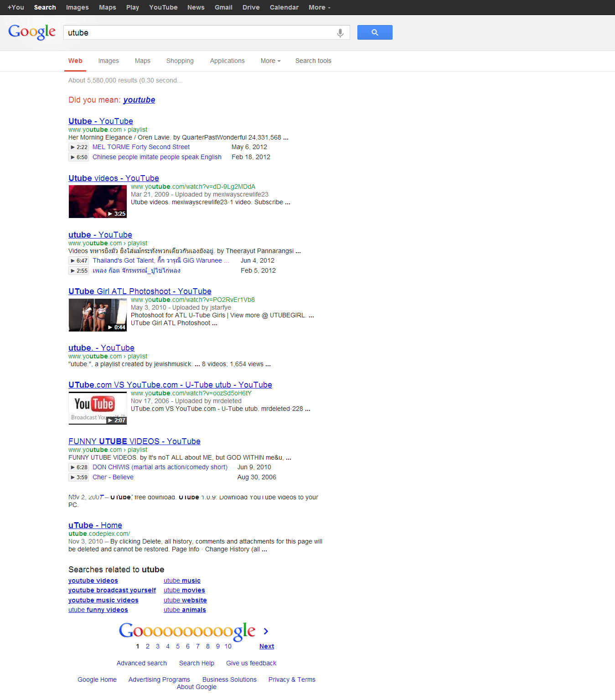Open Calendar in the top bar
The image size is (615, 700).
[x=284, y=7]
